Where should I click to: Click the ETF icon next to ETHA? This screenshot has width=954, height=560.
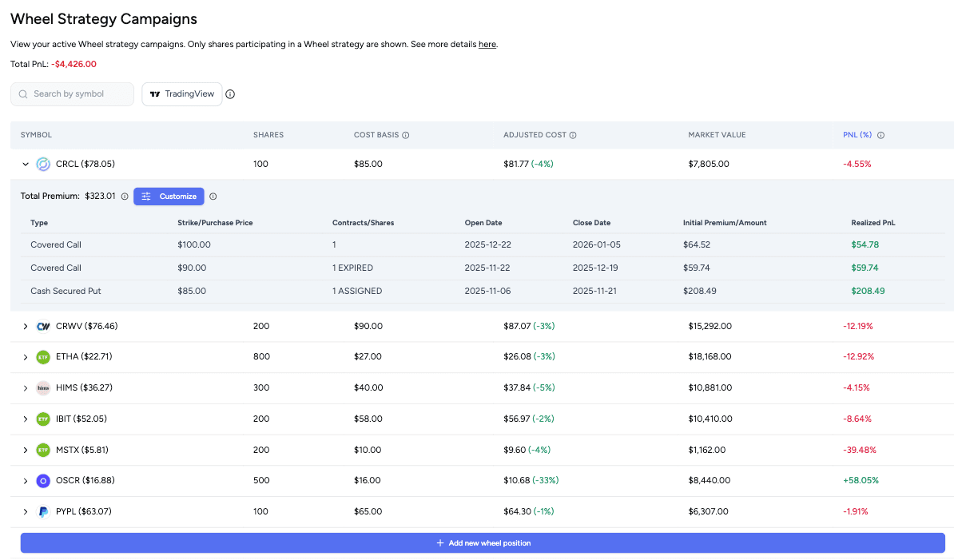click(43, 357)
